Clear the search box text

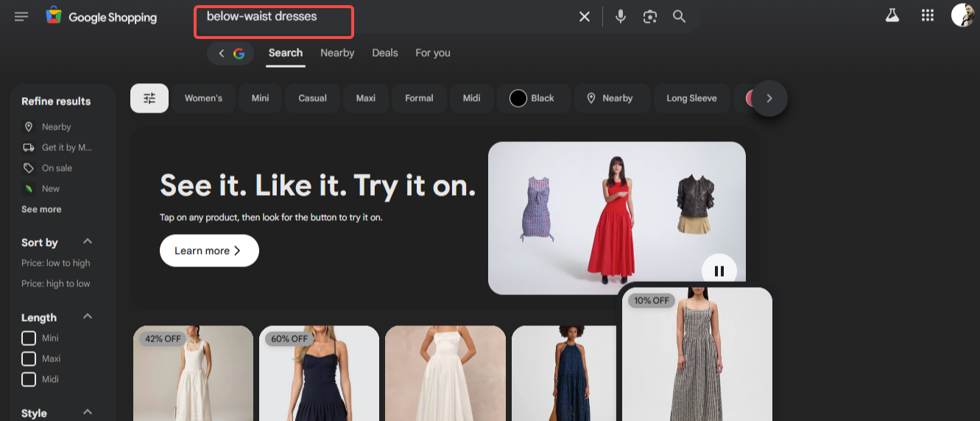tap(585, 16)
